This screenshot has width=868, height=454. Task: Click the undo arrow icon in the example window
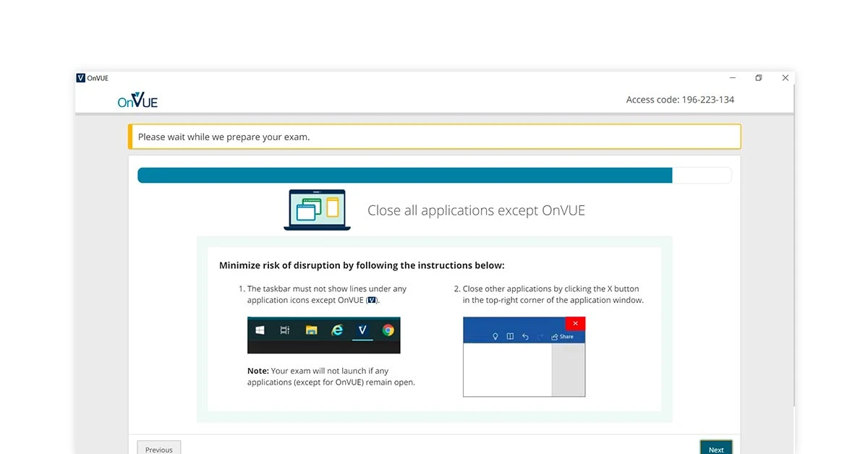tap(525, 336)
